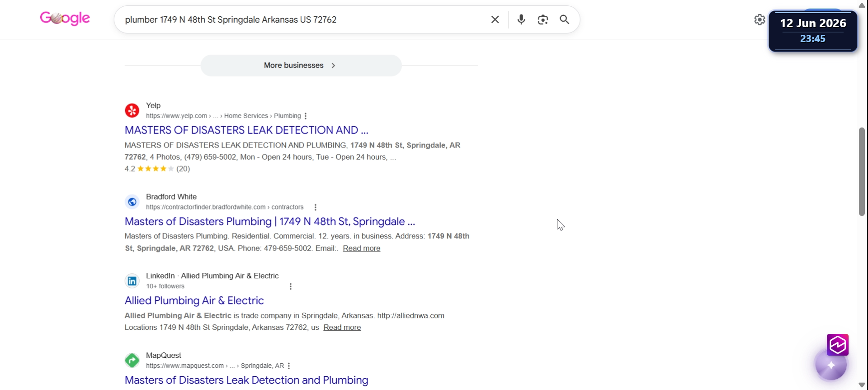Click the Google logo
868x390 pixels.
pos(65,19)
